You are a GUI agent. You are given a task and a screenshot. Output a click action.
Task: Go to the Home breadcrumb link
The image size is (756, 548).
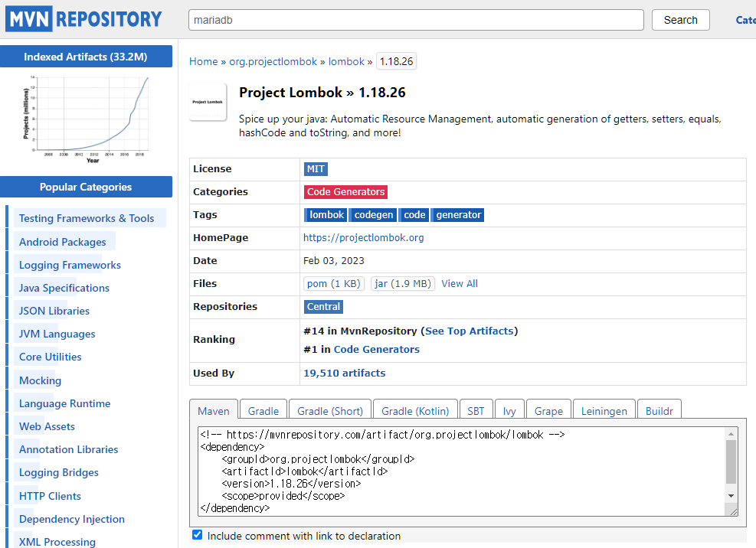(x=204, y=62)
